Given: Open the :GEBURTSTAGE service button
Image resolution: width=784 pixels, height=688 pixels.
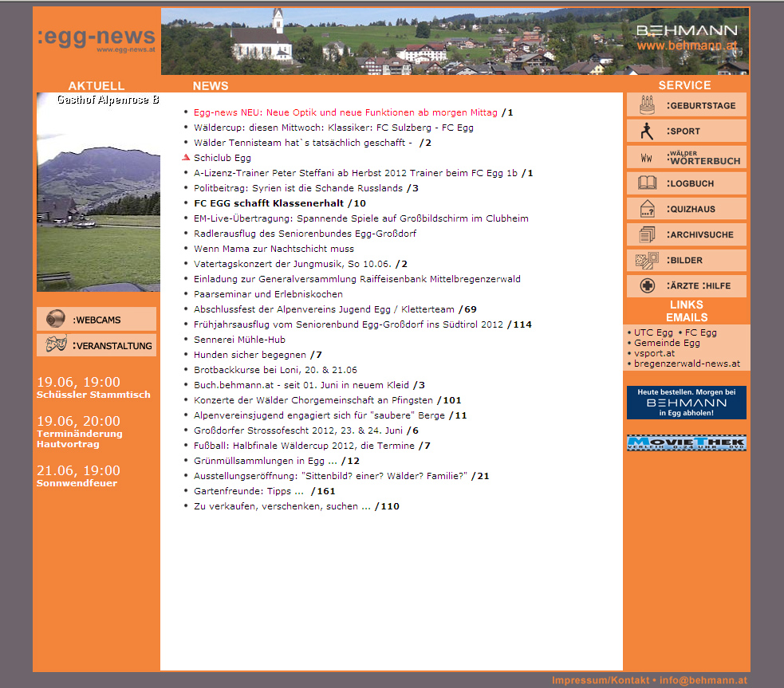Looking at the screenshot, I should pos(687,105).
